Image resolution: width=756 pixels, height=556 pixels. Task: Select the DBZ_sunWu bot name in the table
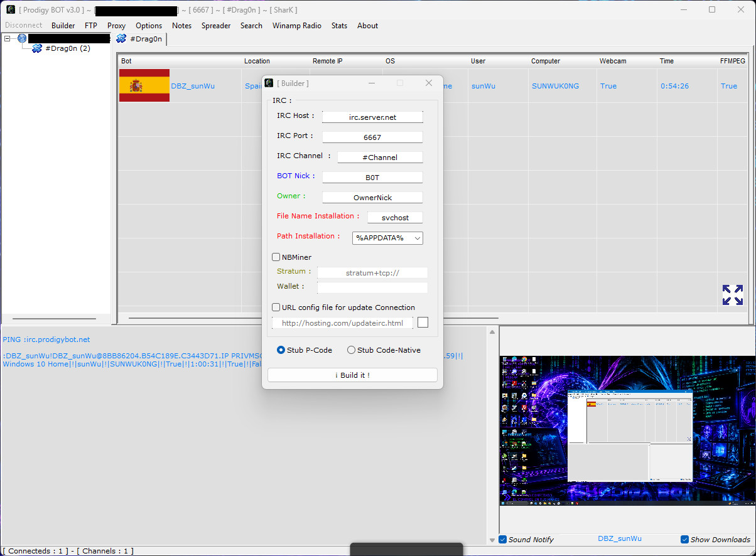pyautogui.click(x=193, y=86)
